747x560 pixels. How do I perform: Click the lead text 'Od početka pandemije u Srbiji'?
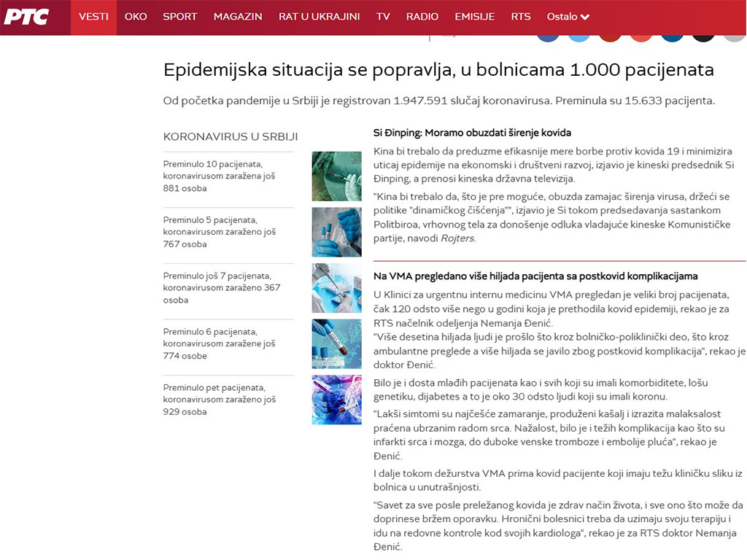click(x=438, y=101)
